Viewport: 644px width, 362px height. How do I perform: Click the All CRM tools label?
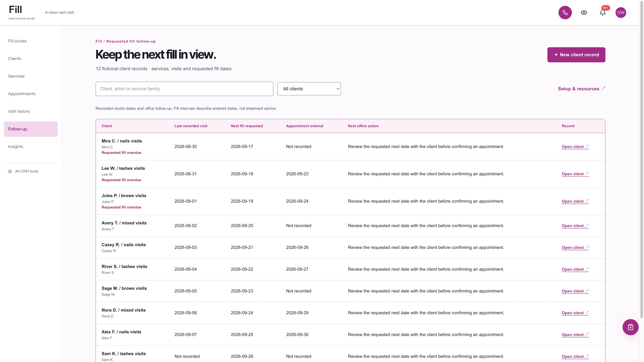[26, 171]
